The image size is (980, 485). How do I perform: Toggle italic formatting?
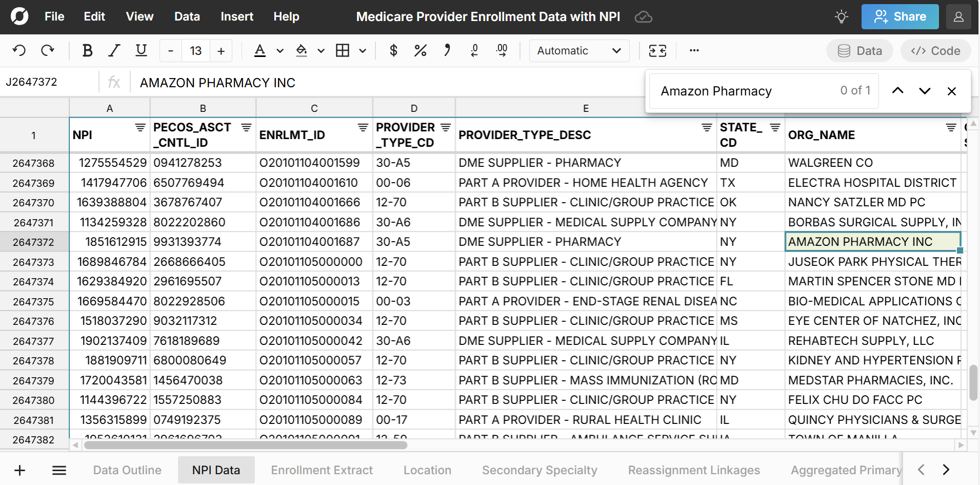tap(114, 50)
